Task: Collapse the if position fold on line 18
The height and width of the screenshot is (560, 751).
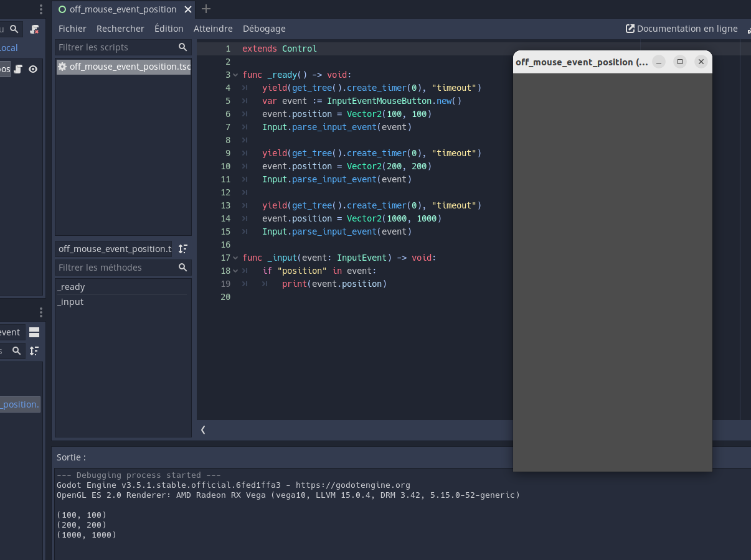Action: coord(235,271)
